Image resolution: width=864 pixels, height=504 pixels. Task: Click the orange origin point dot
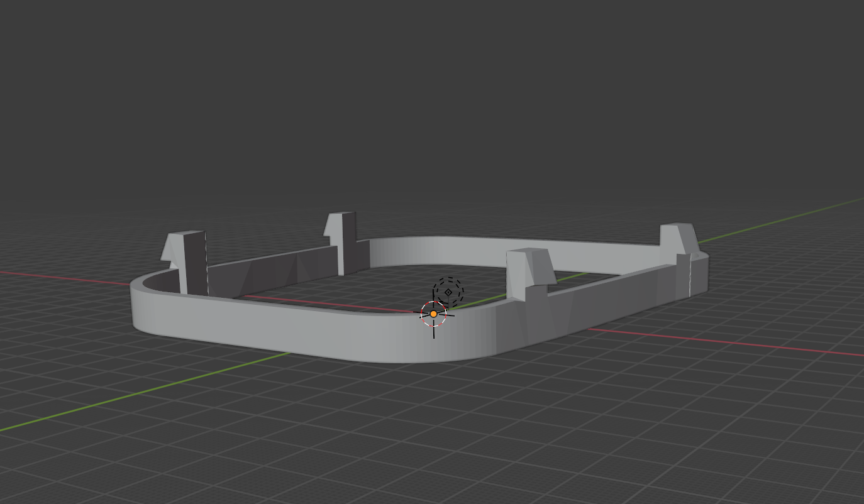pyautogui.click(x=433, y=314)
